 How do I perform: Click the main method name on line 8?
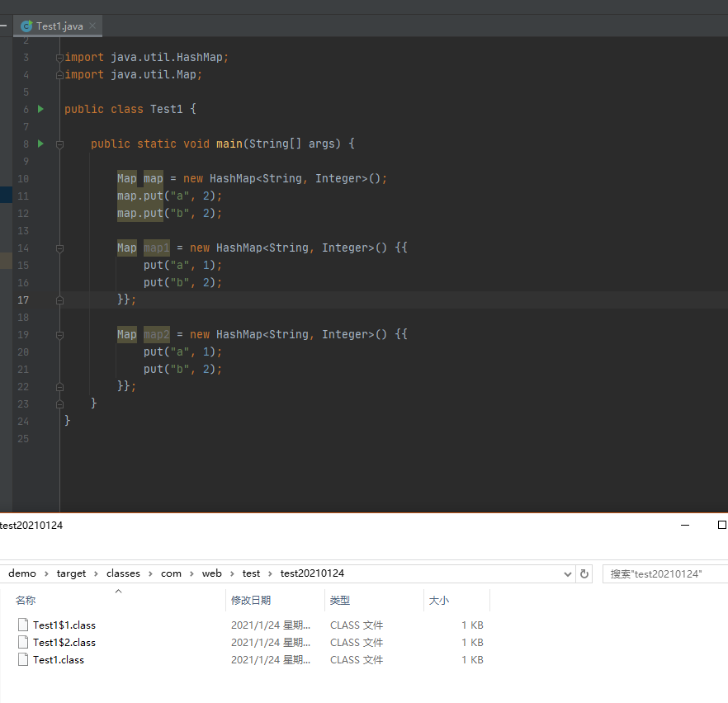[x=229, y=144]
